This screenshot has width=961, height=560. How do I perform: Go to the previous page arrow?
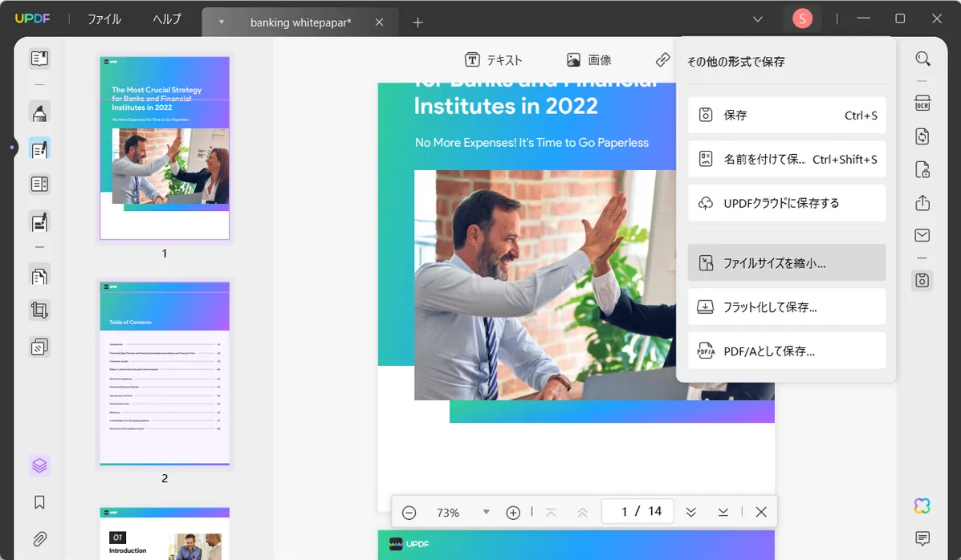pyautogui.click(x=582, y=512)
